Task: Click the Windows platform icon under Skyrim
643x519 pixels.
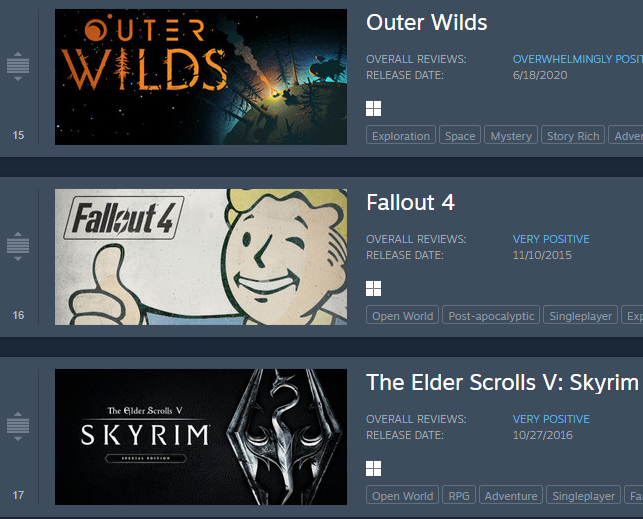Action: tap(373, 469)
